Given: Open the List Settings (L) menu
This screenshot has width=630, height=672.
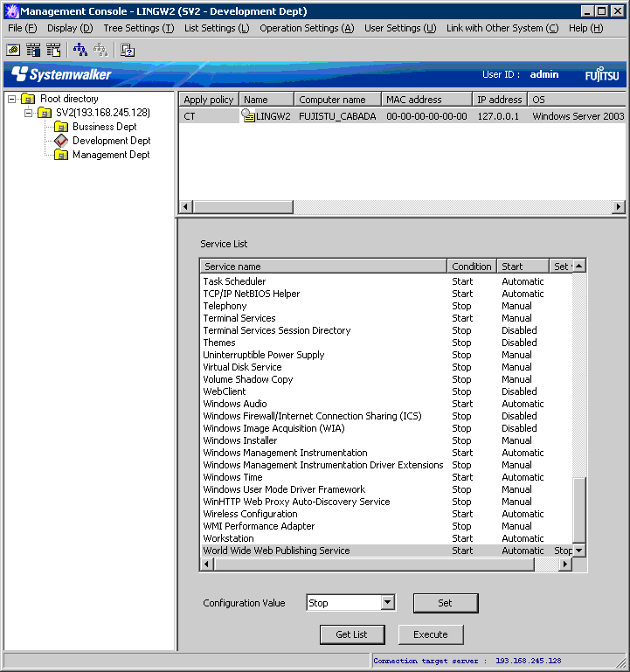Looking at the screenshot, I should (217, 28).
